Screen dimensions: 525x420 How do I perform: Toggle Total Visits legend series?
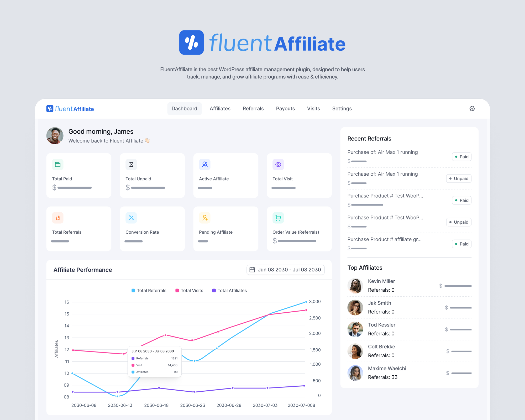pyautogui.click(x=189, y=291)
